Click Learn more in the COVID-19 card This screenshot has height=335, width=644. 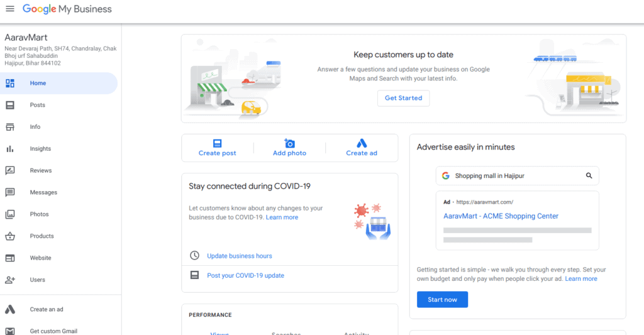pos(282,217)
